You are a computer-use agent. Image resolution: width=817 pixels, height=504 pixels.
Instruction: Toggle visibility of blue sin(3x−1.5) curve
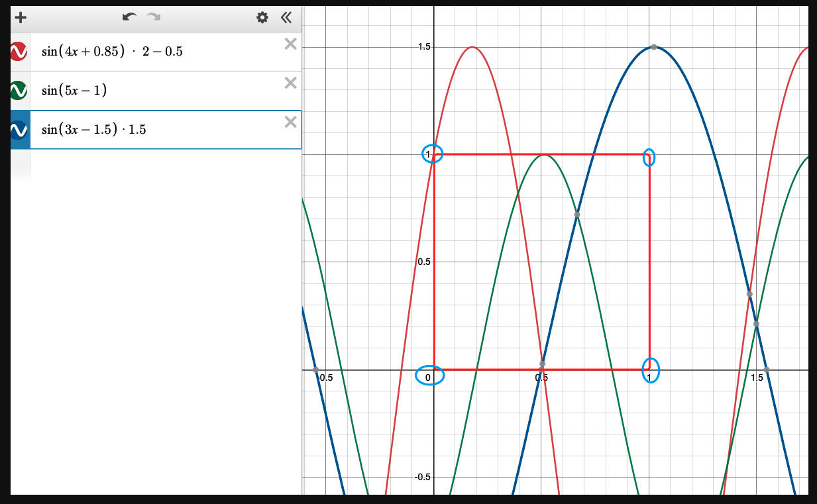tap(19, 130)
